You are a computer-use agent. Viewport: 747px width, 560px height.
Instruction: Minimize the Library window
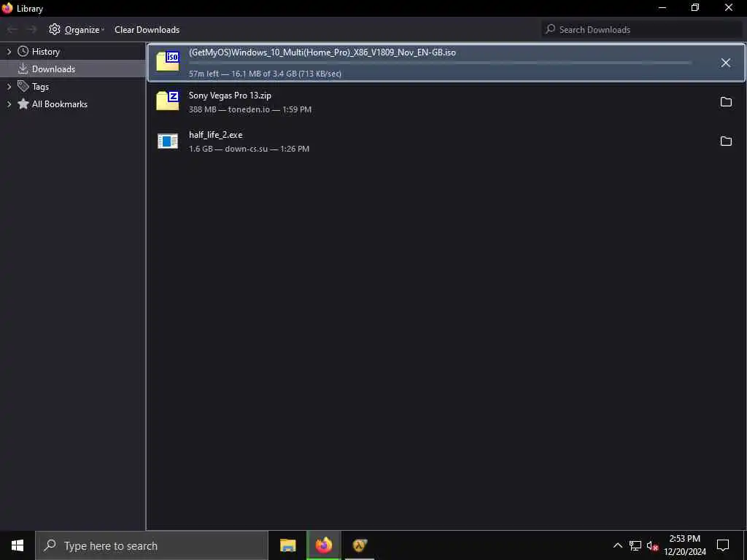tap(662, 8)
